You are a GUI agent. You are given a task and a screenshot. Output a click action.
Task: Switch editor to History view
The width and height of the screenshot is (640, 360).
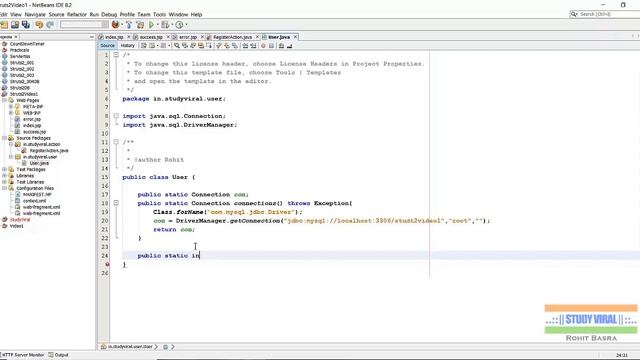click(127, 46)
